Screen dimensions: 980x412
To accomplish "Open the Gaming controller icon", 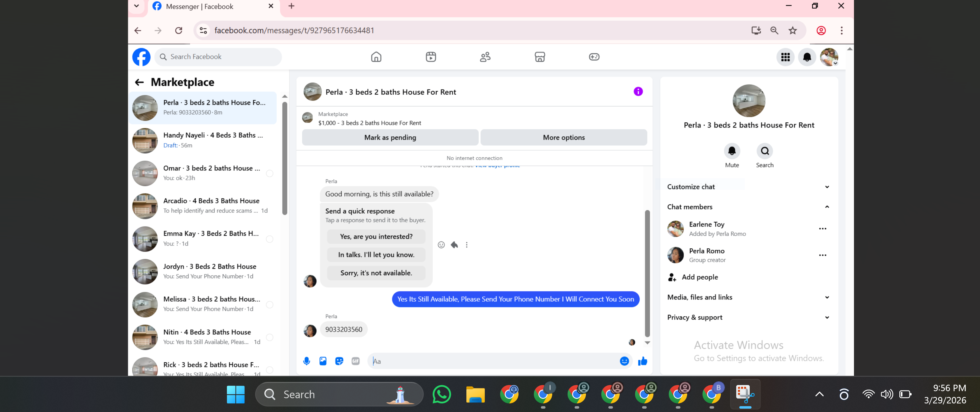I will (594, 57).
